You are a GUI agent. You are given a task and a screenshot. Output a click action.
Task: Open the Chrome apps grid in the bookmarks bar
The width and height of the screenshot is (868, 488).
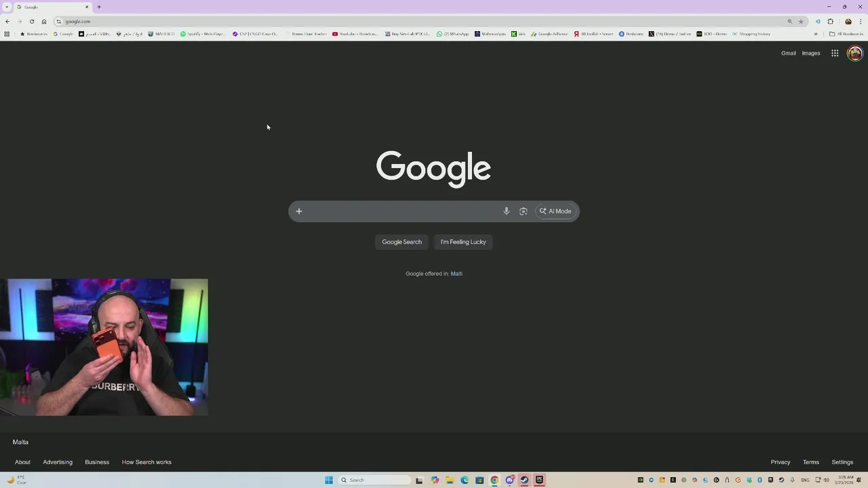[7, 34]
